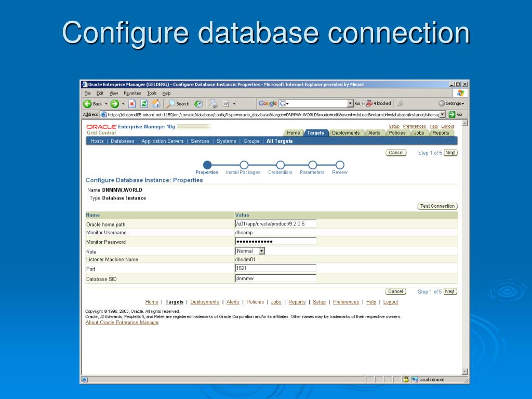
Task: Click the browser Back arrow icon
Action: (88, 103)
